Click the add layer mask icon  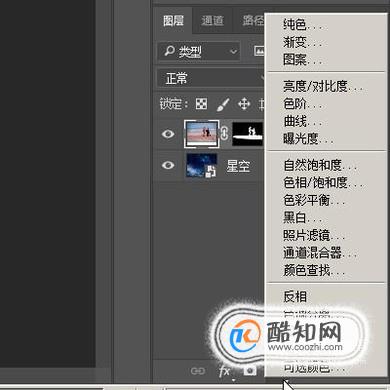(250, 370)
